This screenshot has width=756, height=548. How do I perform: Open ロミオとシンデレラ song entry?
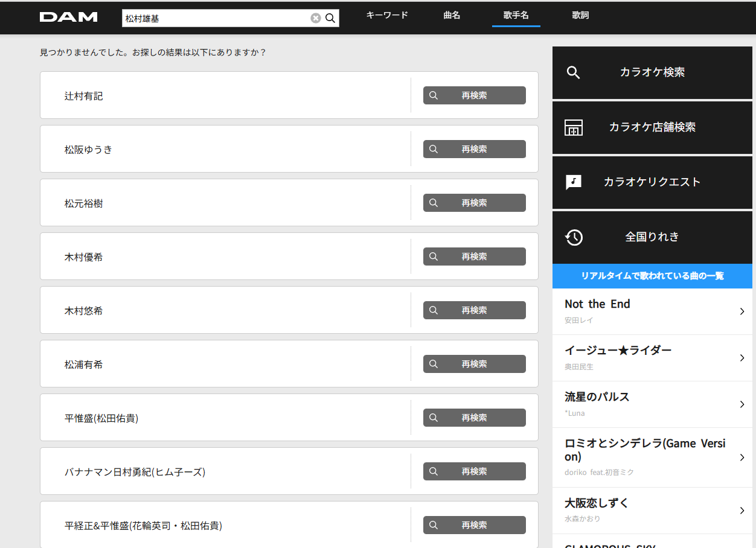645,450
